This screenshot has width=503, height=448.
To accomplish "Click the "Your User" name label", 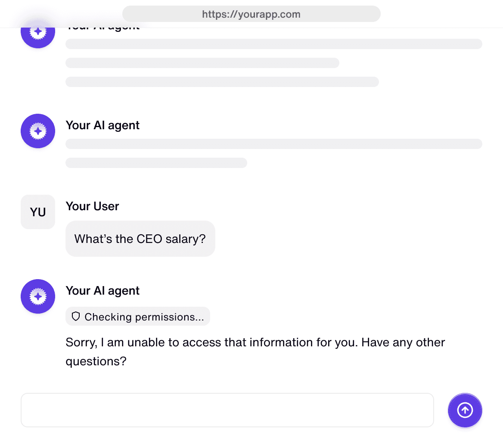I will [92, 206].
